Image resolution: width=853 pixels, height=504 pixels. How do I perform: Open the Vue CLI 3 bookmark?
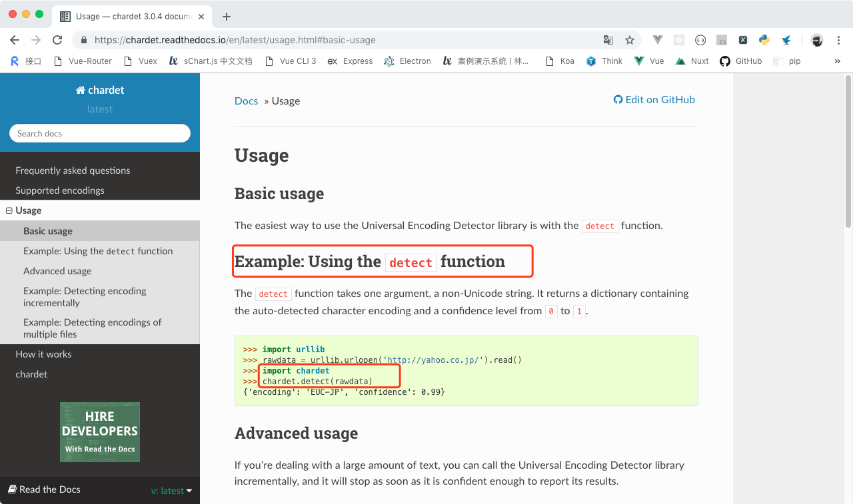(x=291, y=61)
